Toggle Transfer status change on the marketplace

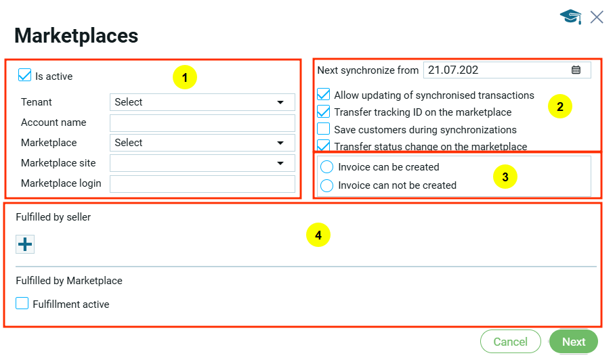tap(324, 145)
